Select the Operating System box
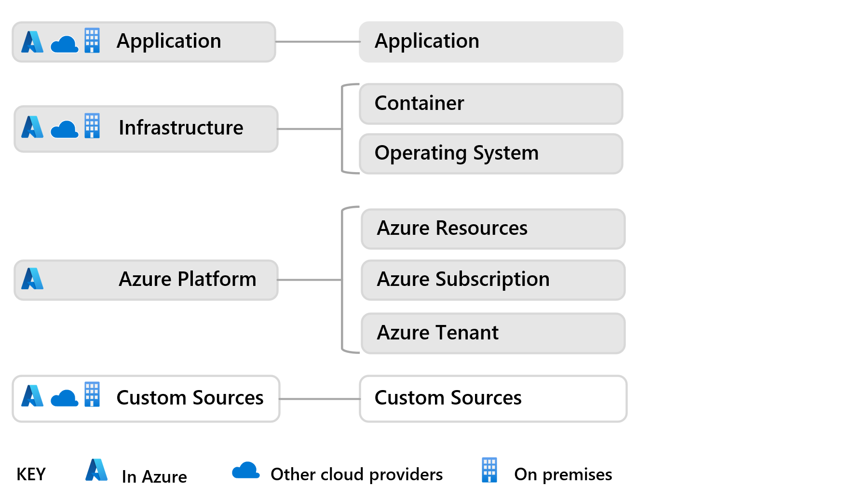Image resolution: width=868 pixels, height=500 pixels. pyautogui.click(x=491, y=154)
